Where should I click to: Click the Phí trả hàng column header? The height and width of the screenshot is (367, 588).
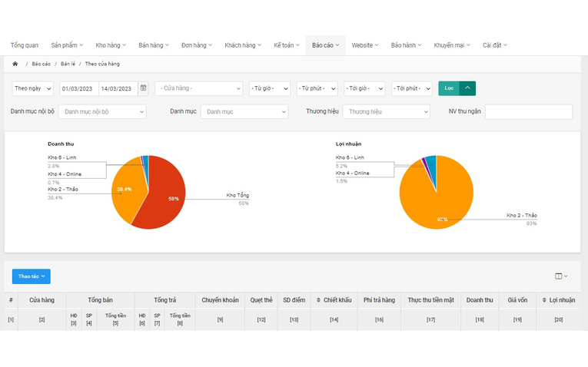click(x=379, y=300)
